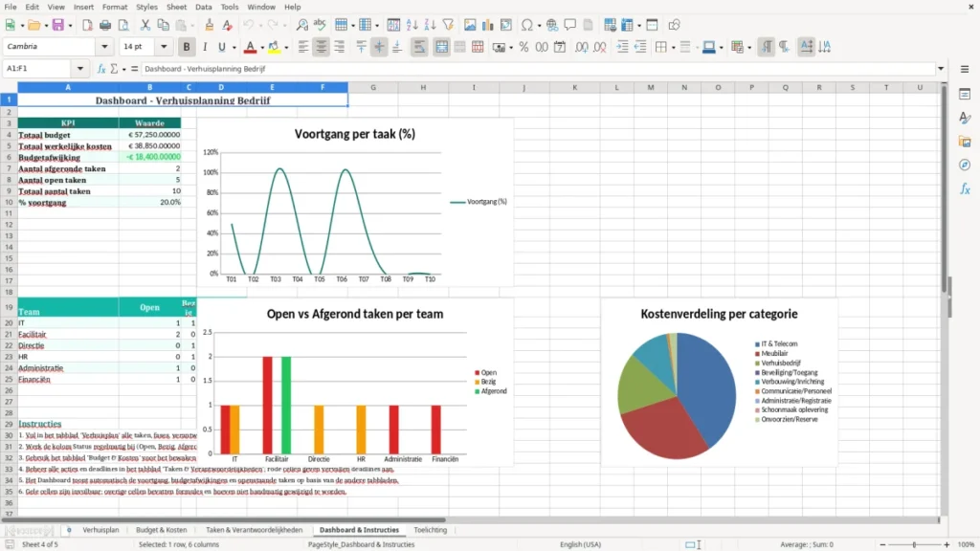Open the font size dropdown
Viewport: 980px width, 551px height.
pos(164,46)
